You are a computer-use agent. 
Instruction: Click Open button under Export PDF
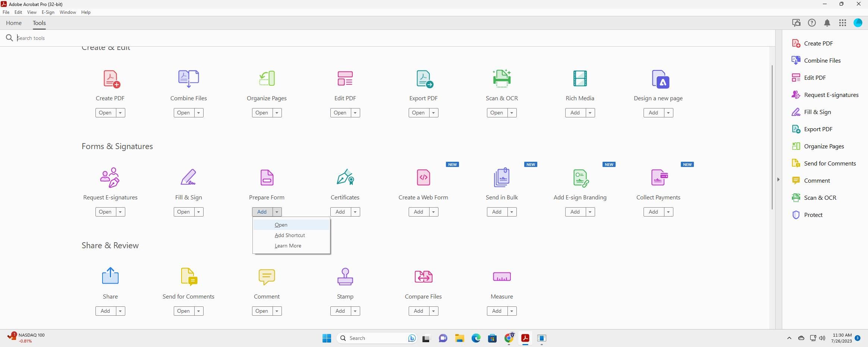[418, 113]
